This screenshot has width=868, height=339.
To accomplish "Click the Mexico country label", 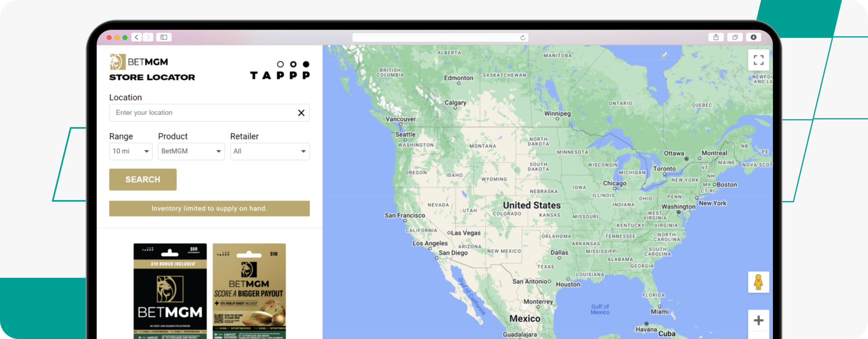I will pos(525,319).
